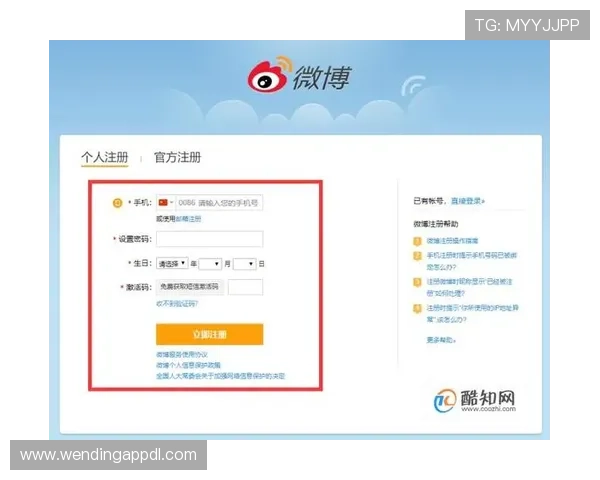Click the Weibo logo
600x480 pixels.
coord(299,75)
